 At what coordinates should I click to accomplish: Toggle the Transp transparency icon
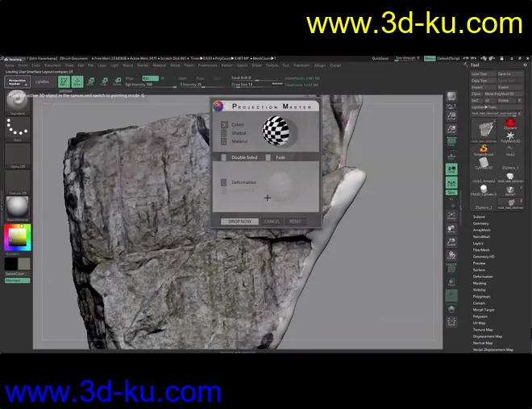[451, 282]
